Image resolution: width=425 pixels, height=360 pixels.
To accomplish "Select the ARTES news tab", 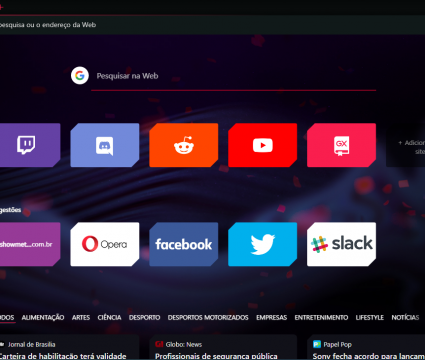I will 81,318.
